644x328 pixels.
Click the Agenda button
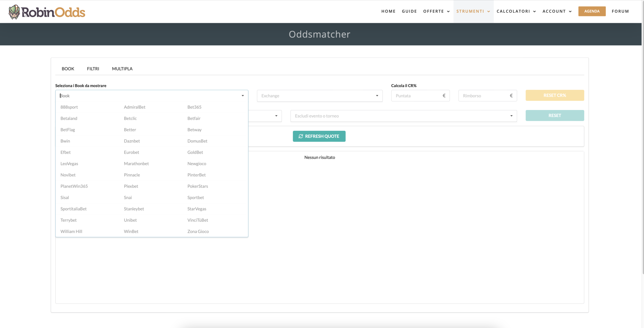(592, 11)
